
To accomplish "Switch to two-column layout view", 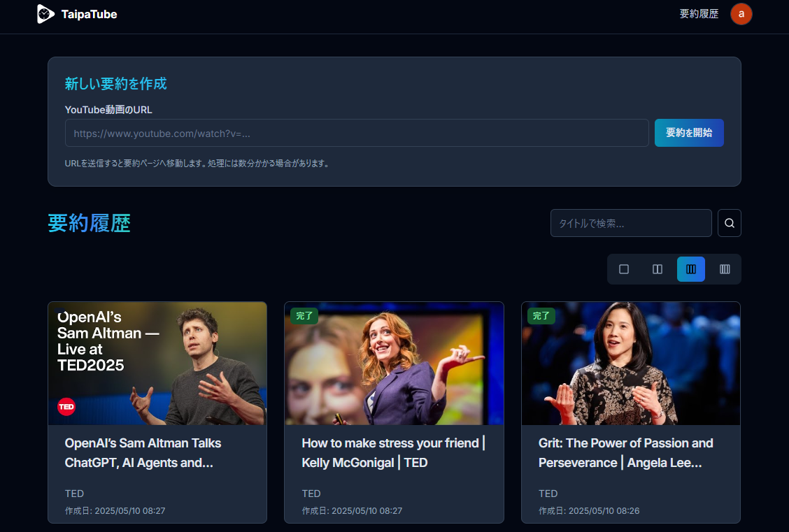I will [x=657, y=269].
